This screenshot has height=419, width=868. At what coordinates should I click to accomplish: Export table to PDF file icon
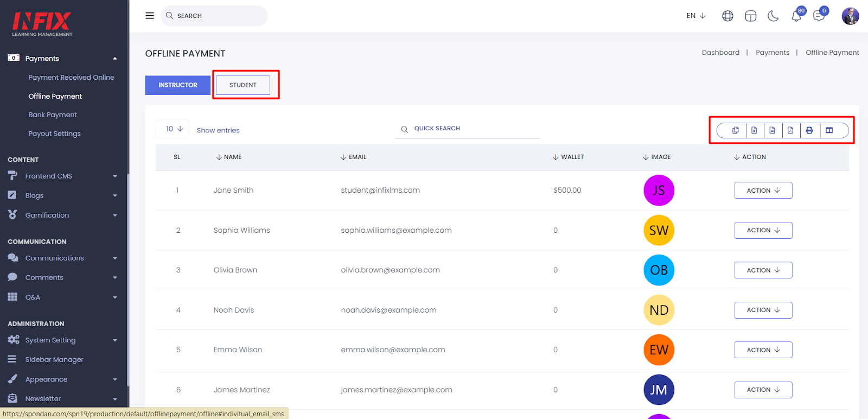tap(790, 130)
